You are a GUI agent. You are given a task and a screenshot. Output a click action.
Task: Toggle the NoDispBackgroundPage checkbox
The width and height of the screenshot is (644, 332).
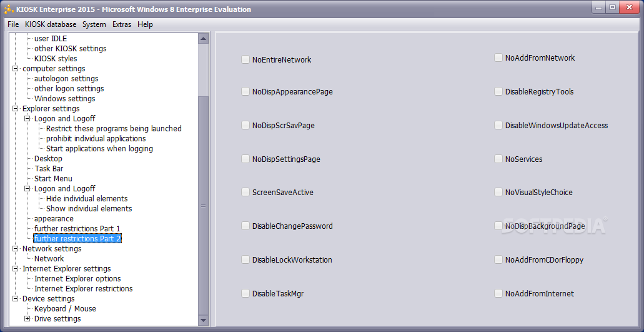[x=498, y=226]
